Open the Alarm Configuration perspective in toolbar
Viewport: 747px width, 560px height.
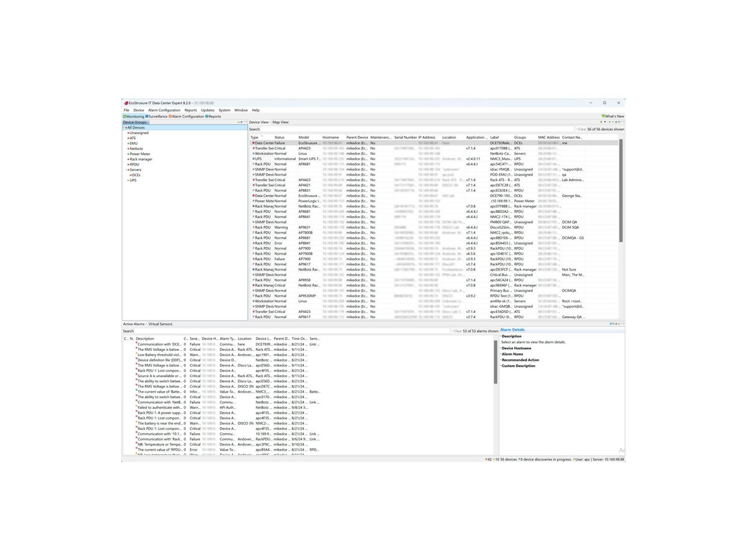click(x=187, y=116)
